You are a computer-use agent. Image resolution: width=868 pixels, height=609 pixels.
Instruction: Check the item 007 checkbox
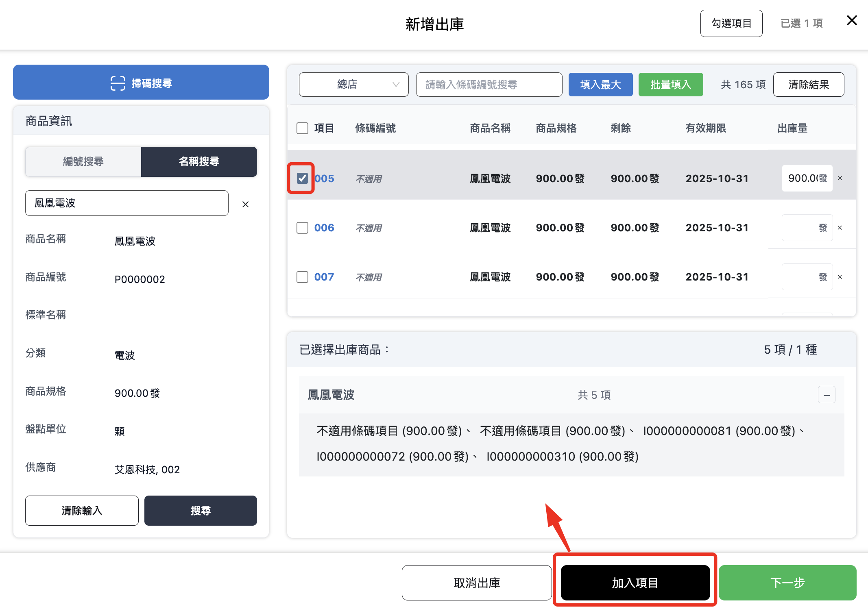click(x=302, y=277)
